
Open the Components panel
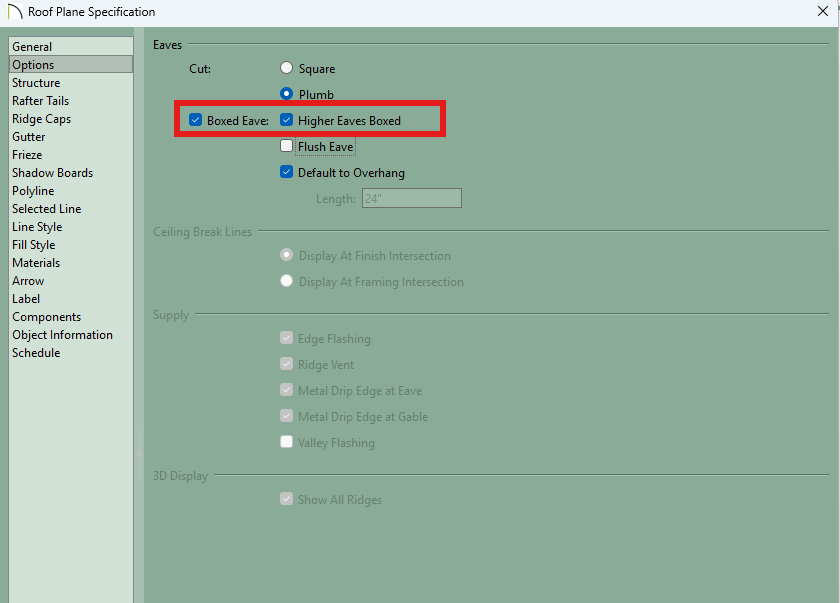tap(46, 317)
